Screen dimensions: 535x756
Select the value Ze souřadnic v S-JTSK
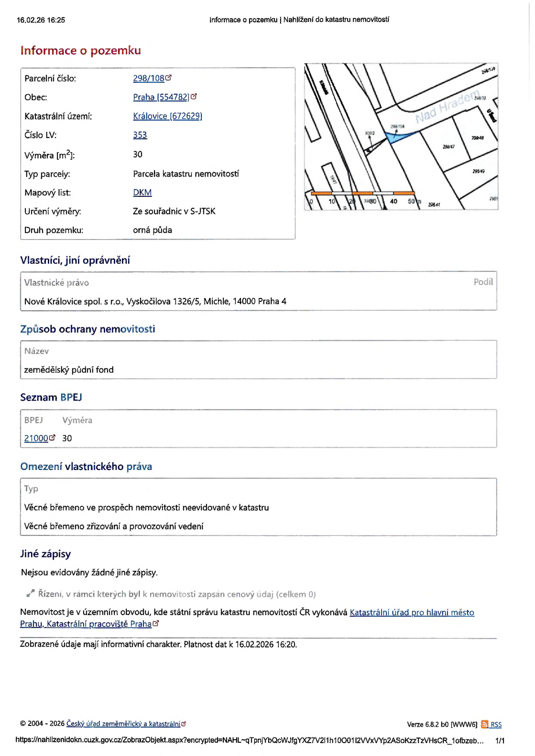coord(174,212)
